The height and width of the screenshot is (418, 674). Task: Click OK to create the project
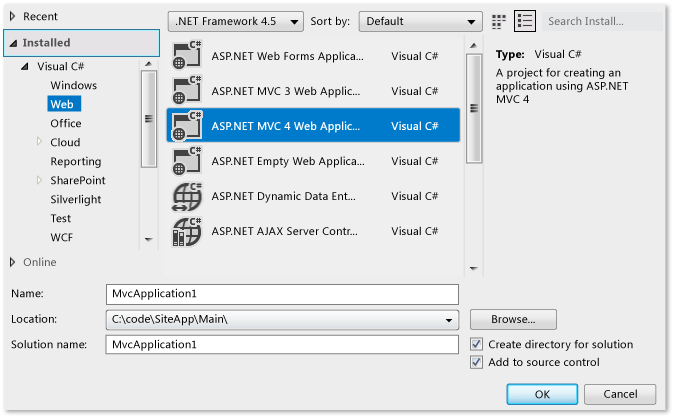(542, 394)
